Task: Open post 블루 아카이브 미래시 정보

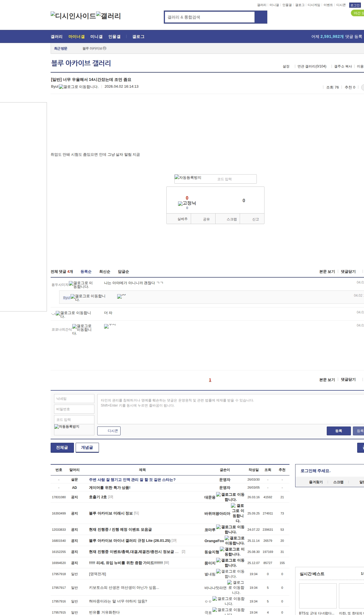Action: point(111,513)
